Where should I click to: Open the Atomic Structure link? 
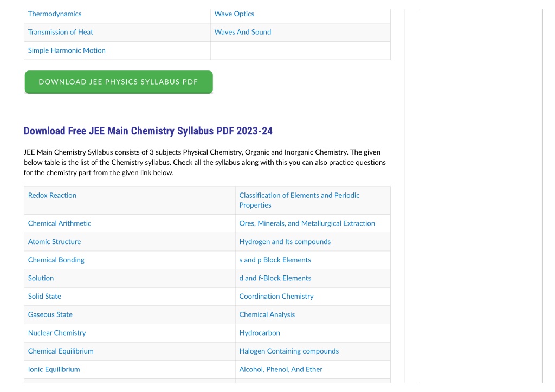click(x=54, y=242)
